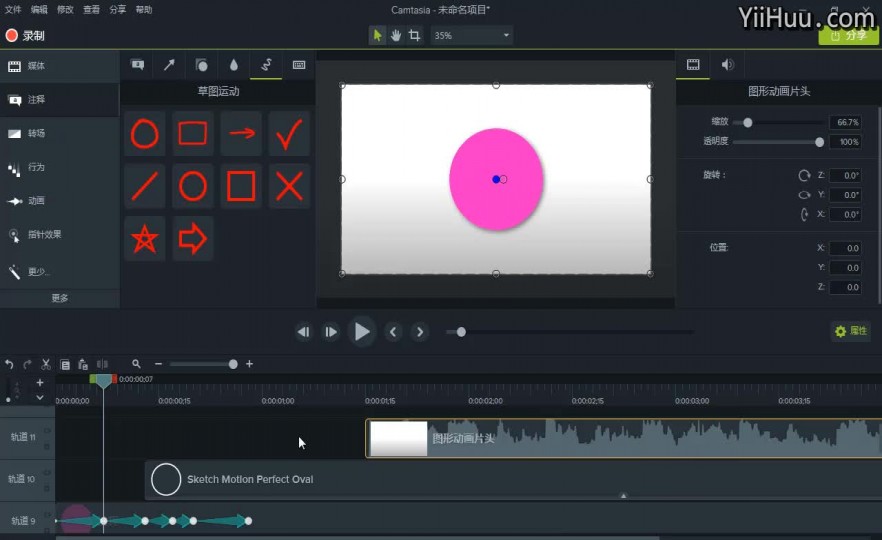The image size is (882, 540).
Task: Open the 分享 menu in menu bar
Action: (118, 10)
